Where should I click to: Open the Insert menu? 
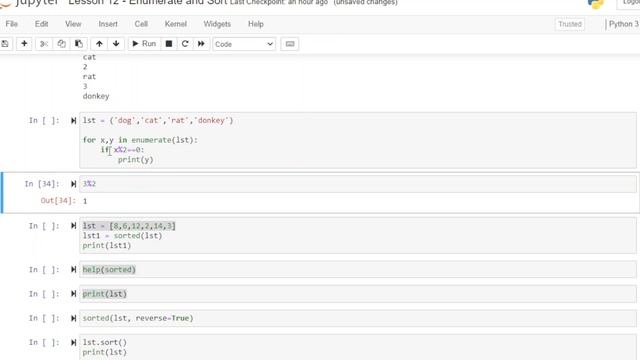(108, 24)
